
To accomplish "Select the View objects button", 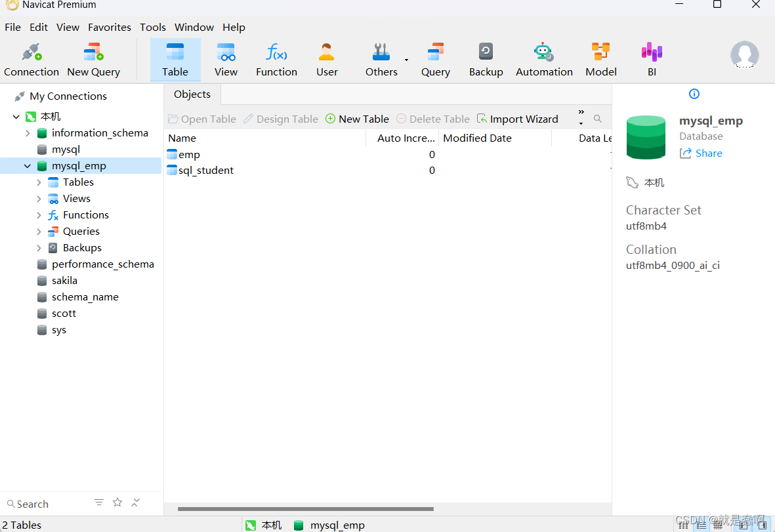I will 226,60.
